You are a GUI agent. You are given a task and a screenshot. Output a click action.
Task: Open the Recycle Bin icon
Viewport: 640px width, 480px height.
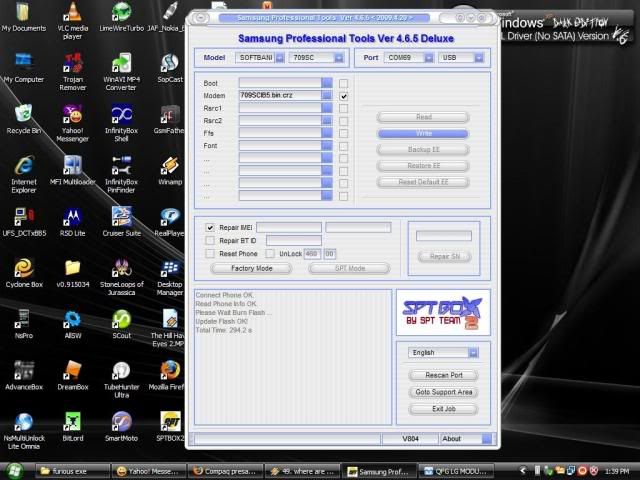(x=24, y=119)
